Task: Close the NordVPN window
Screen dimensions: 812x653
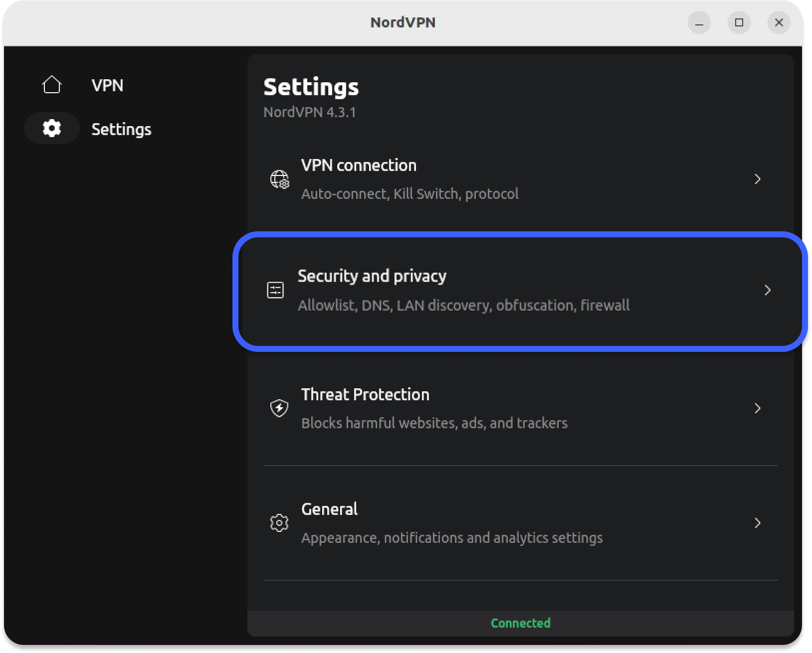Action: [779, 22]
